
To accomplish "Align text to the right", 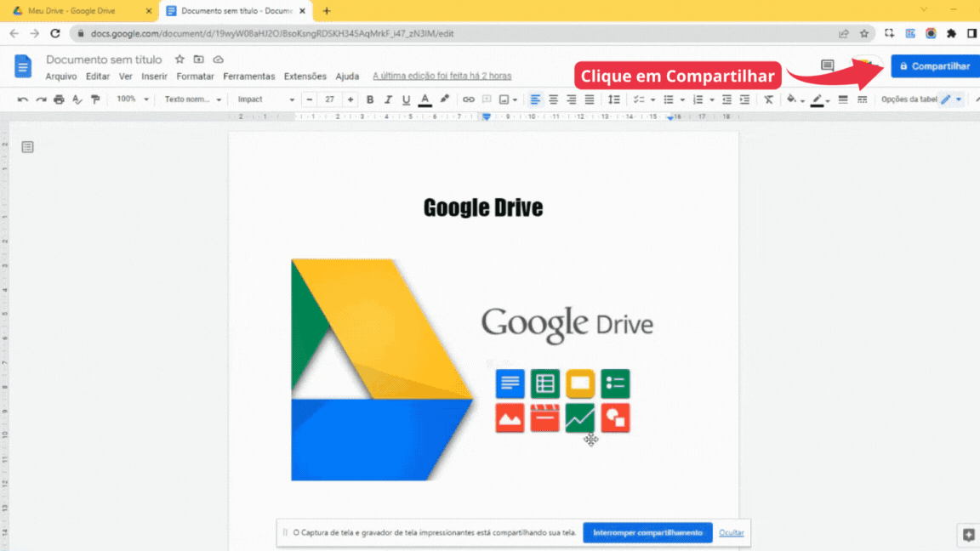I will click(572, 99).
